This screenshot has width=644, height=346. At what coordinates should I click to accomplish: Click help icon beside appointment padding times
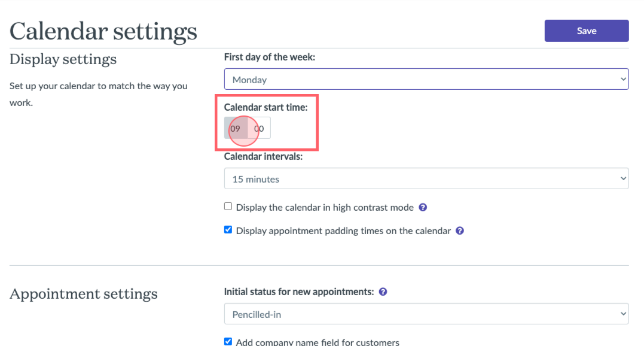click(x=460, y=231)
